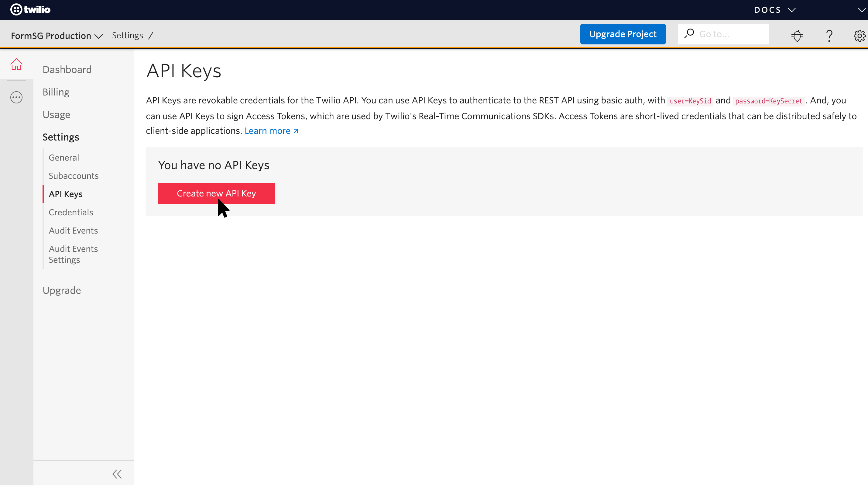Open account settings gear icon
868x486 pixels.
click(860, 36)
